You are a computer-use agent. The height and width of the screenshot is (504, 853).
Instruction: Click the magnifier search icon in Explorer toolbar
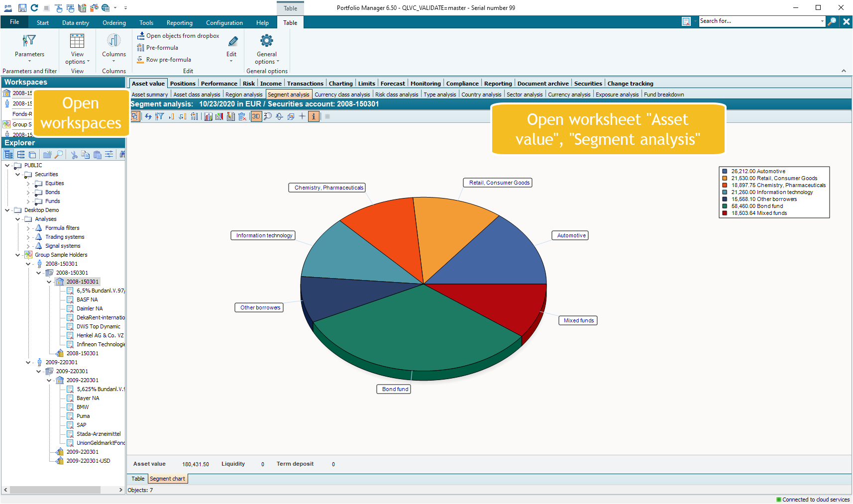pos(59,155)
